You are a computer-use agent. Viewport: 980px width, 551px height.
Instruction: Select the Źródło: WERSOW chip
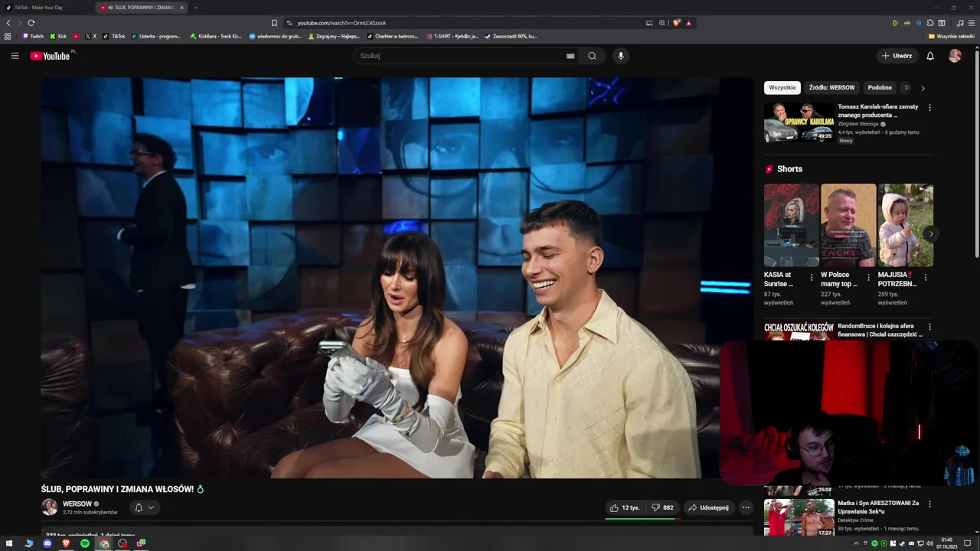click(831, 88)
